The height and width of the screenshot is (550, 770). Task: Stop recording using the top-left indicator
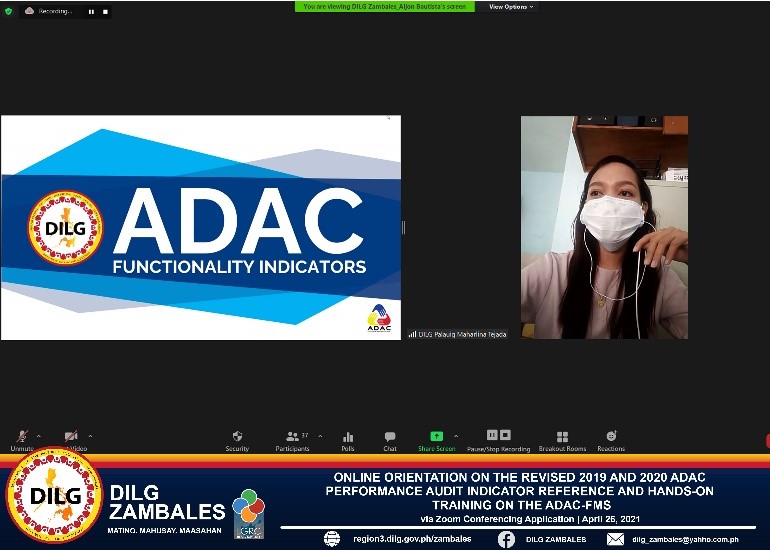pos(105,11)
